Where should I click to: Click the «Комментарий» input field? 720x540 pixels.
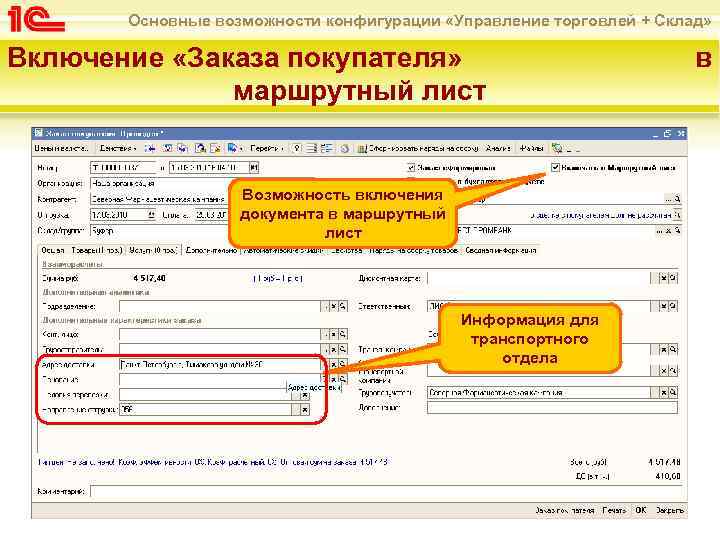[x=386, y=492]
